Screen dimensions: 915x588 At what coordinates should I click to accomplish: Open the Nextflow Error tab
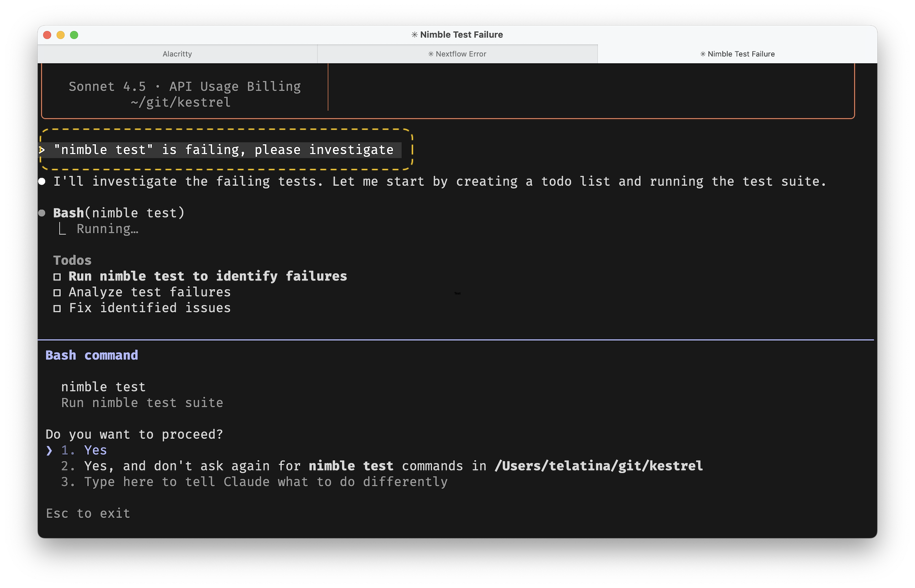(x=457, y=54)
